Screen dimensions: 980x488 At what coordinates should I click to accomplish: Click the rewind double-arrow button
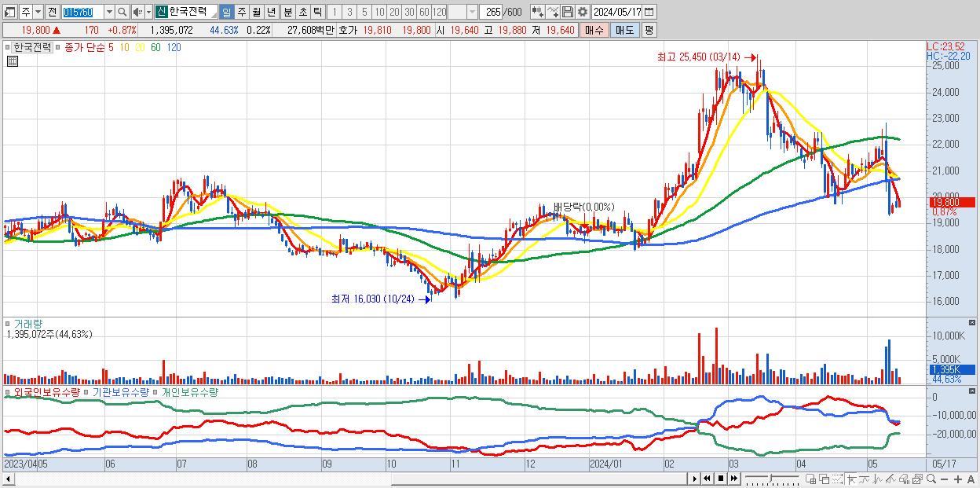[707, 479]
